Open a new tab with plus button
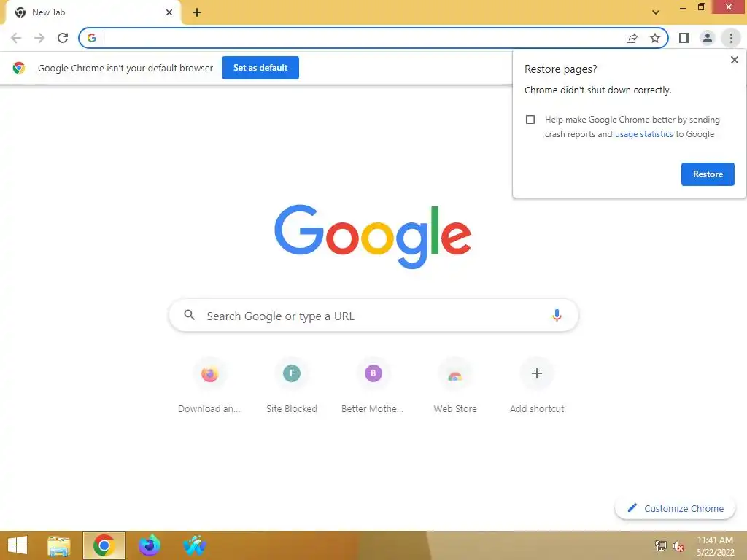Viewport: 747px width, 560px height. [197, 12]
